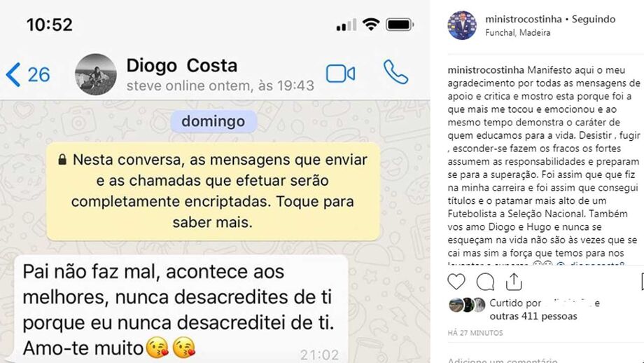This screenshot has width=644, height=363.
Task: Open Diogo Costa's profile picture
Action: tap(96, 74)
